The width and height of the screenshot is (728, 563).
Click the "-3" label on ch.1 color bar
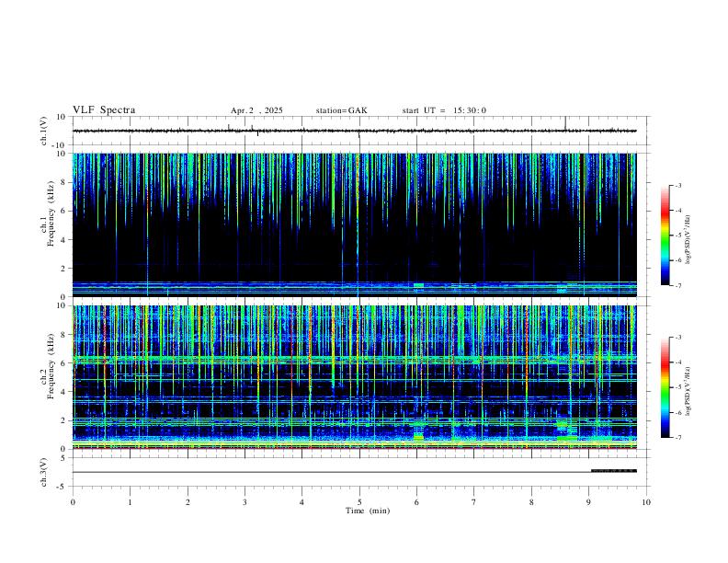(677, 186)
